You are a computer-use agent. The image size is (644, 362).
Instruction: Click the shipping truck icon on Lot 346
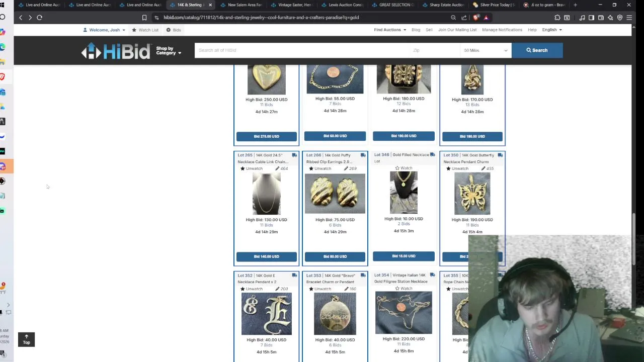click(x=432, y=155)
